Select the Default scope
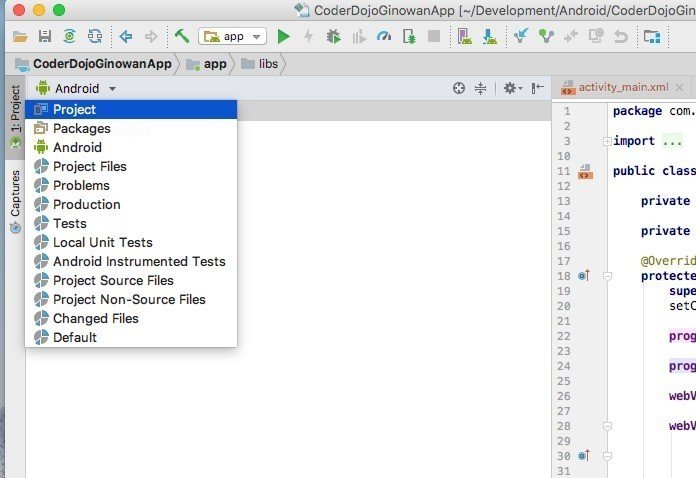This screenshot has height=478, width=696. point(131,337)
